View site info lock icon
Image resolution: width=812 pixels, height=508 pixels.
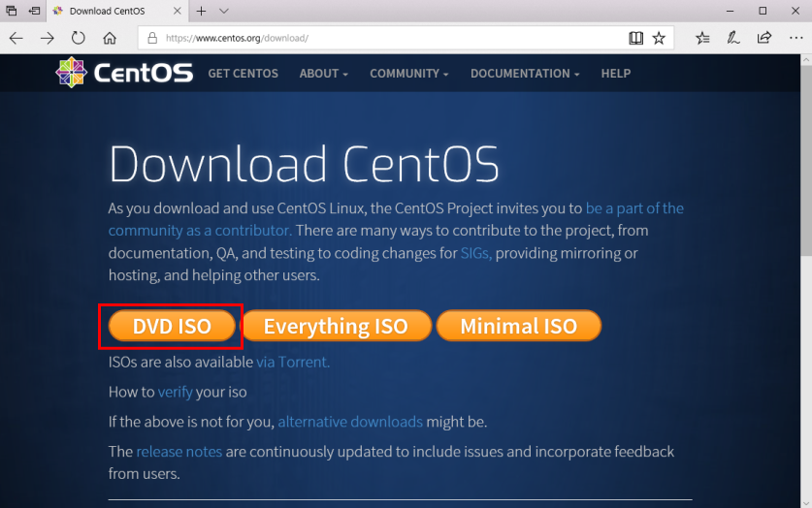pyautogui.click(x=152, y=38)
